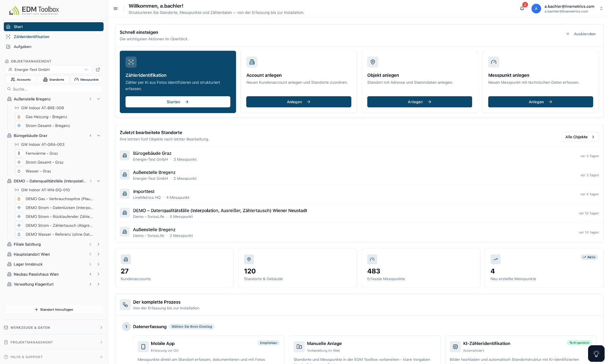Expand the Filiale Salzburg tree node
610x364 pixels.
click(x=98, y=244)
